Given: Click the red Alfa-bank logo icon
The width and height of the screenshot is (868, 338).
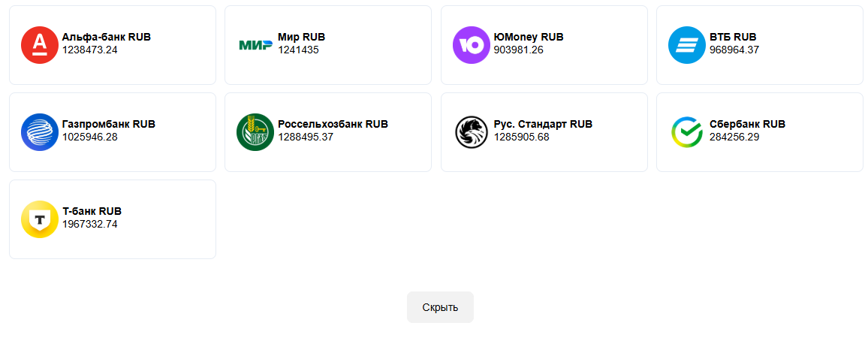Looking at the screenshot, I should coord(39,45).
